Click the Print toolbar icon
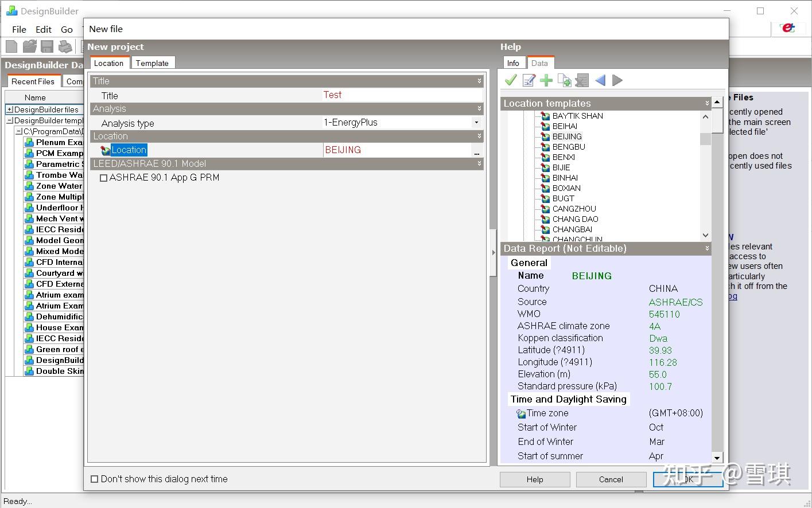Viewport: 812px width, 508px height. [65, 46]
